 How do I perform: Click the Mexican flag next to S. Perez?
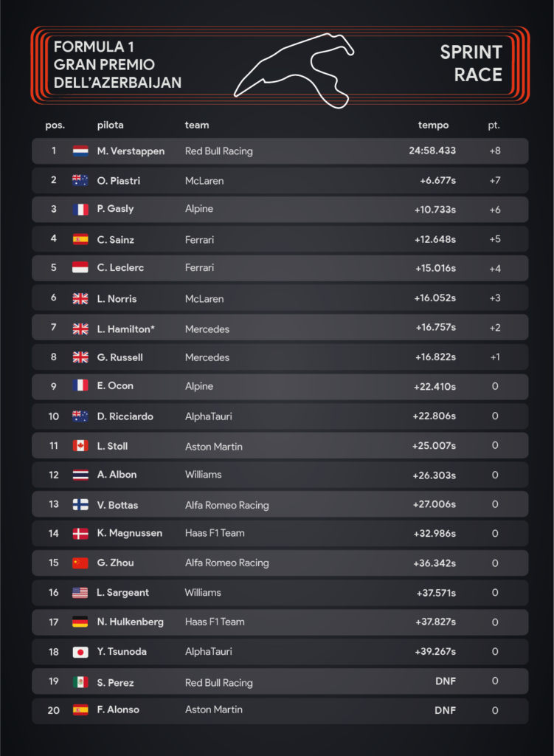[x=80, y=681]
